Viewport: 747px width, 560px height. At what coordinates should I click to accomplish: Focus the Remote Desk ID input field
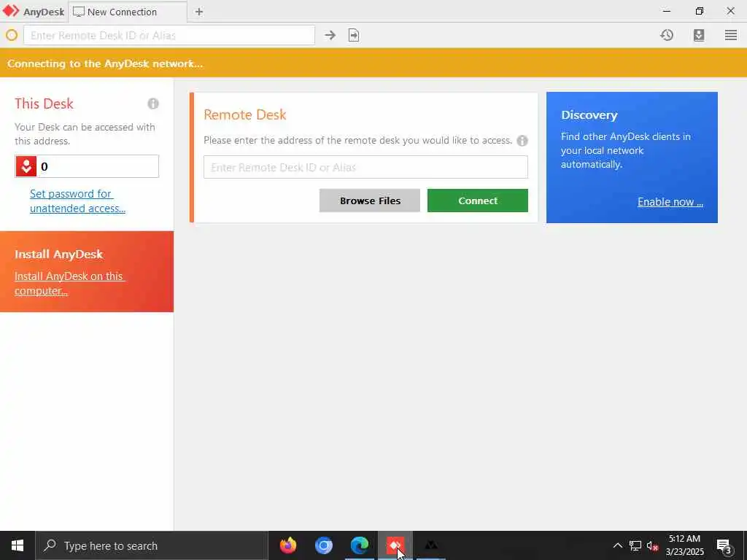click(365, 167)
